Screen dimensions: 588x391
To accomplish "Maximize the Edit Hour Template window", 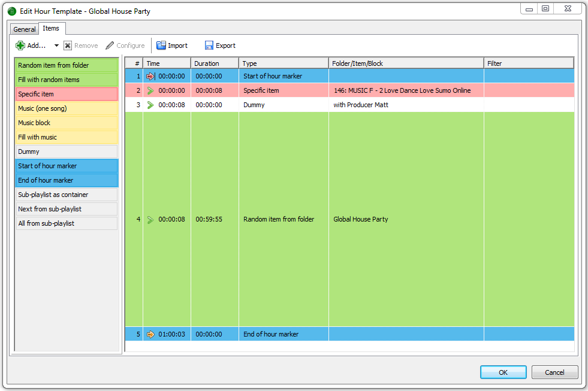I will [x=545, y=8].
